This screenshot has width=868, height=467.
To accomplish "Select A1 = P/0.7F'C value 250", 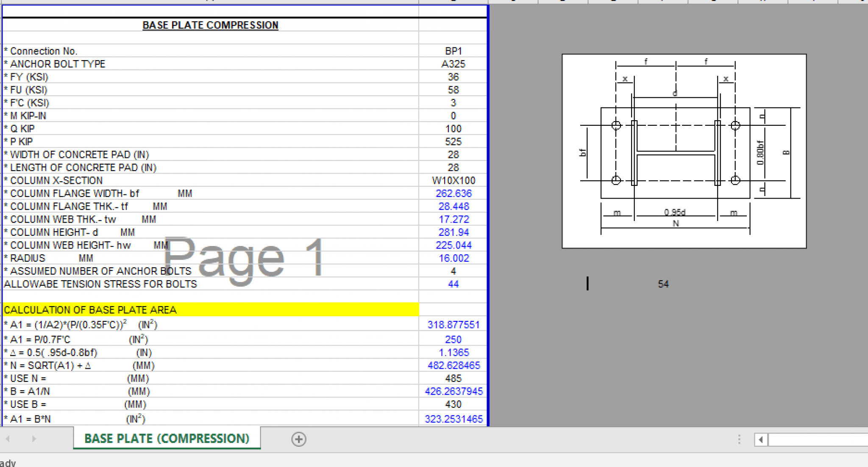I will click(x=453, y=339).
